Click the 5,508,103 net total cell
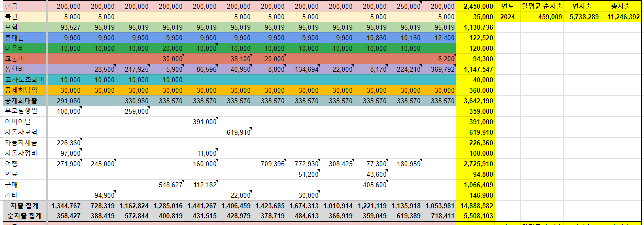Image resolution: width=644 pixels, height=225 pixels. [x=475, y=216]
